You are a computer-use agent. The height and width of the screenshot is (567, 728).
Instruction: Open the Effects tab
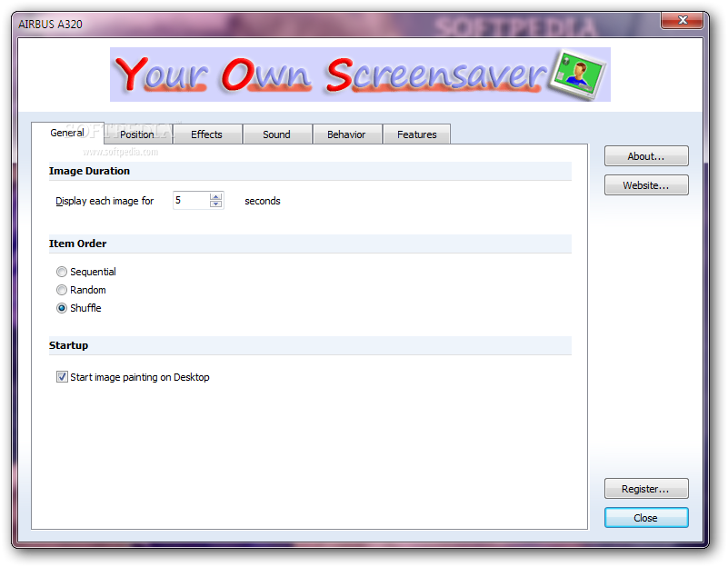point(206,134)
